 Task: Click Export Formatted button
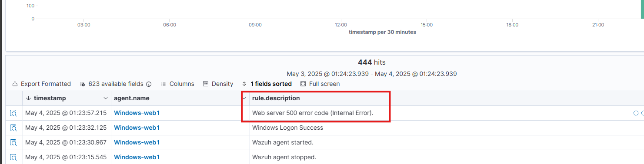(x=42, y=84)
